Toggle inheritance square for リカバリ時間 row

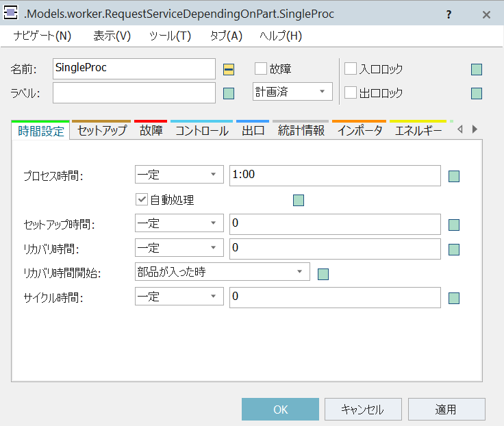tap(454, 249)
